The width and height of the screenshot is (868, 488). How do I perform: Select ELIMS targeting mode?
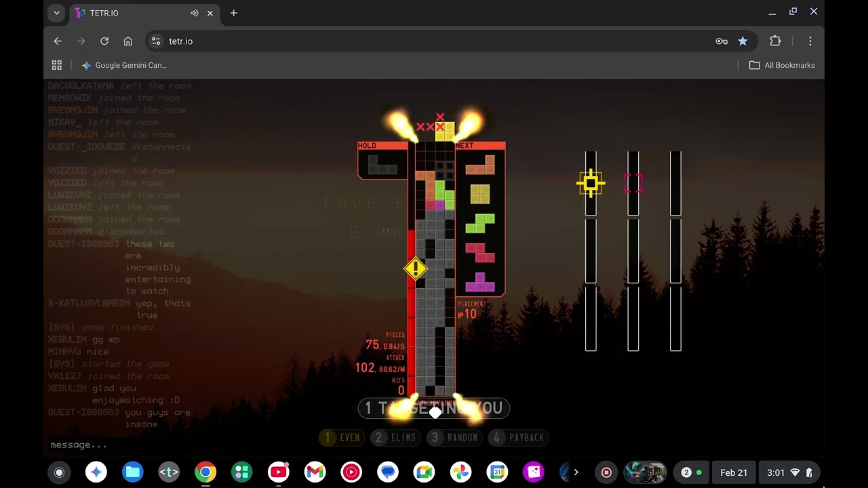click(x=395, y=438)
